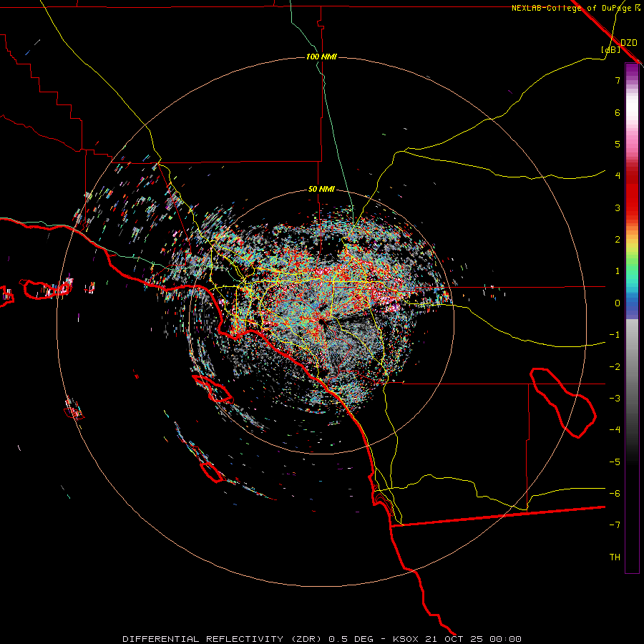Click the [dB] units label
644x644 pixels.
pos(611,50)
